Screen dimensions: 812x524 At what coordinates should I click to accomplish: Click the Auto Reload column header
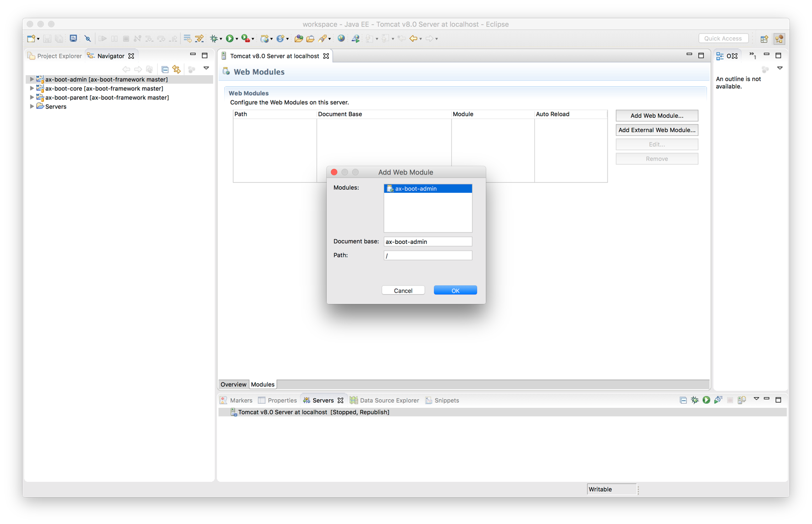(570, 114)
